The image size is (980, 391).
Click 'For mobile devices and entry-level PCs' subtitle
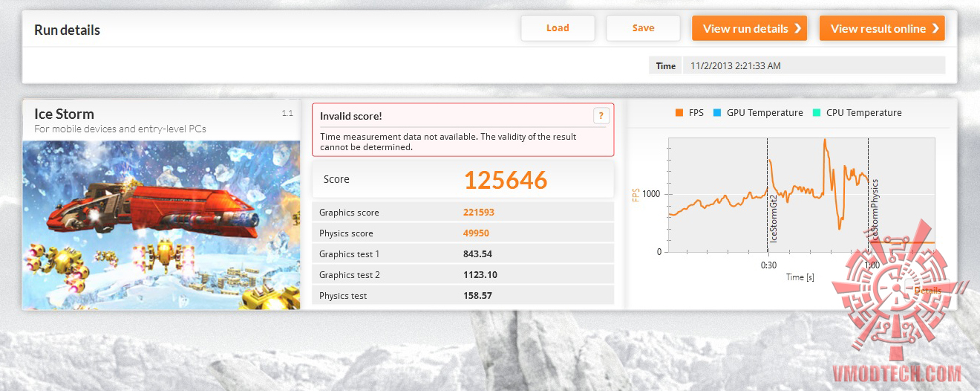coord(120,129)
